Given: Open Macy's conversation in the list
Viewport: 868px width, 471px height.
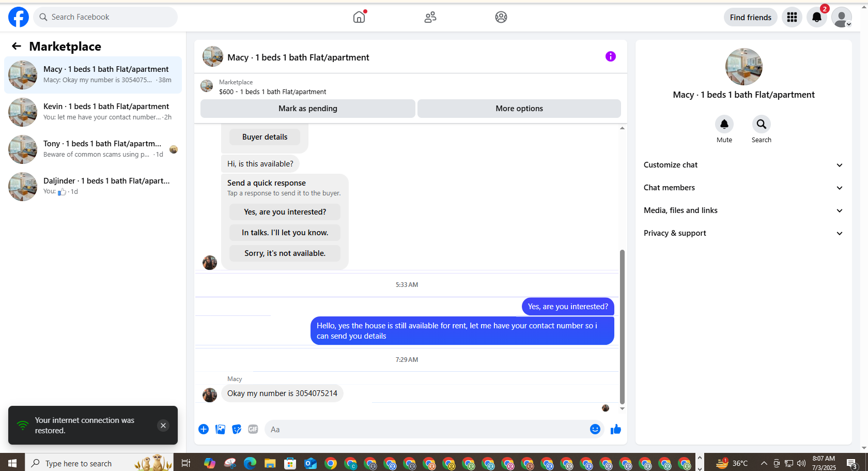Looking at the screenshot, I should [93, 75].
